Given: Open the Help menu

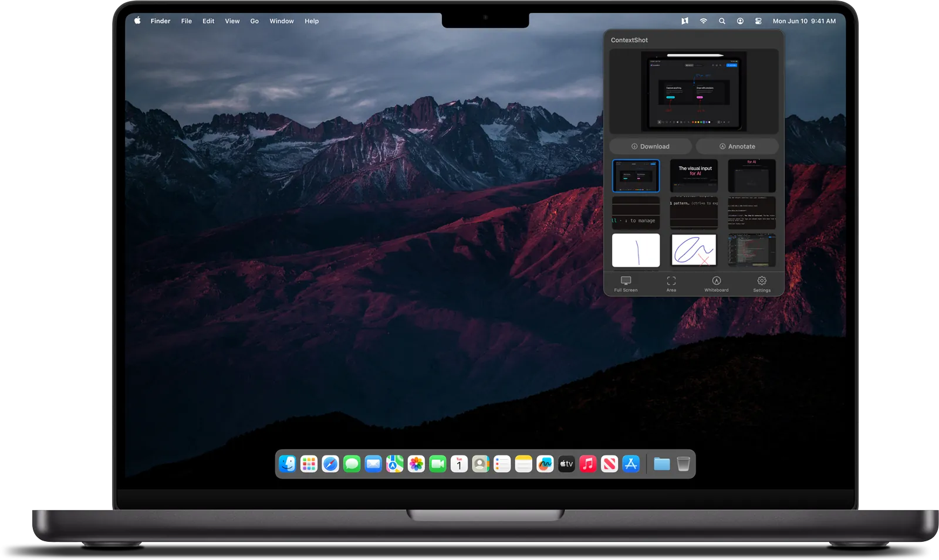Looking at the screenshot, I should coord(312,21).
